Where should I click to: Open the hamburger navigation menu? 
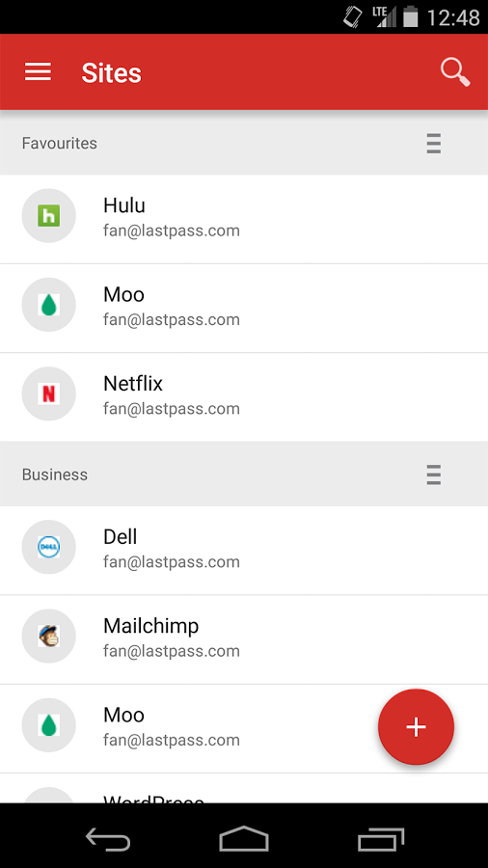tap(38, 72)
